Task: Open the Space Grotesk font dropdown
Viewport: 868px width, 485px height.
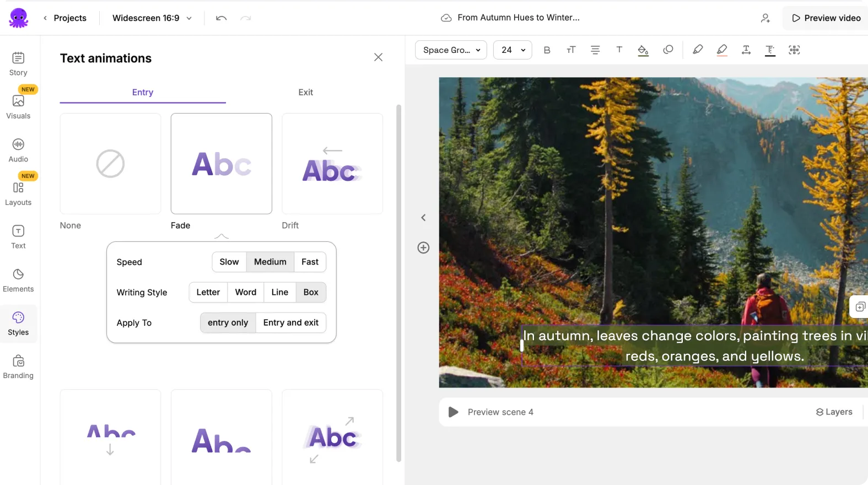Action: pos(451,50)
